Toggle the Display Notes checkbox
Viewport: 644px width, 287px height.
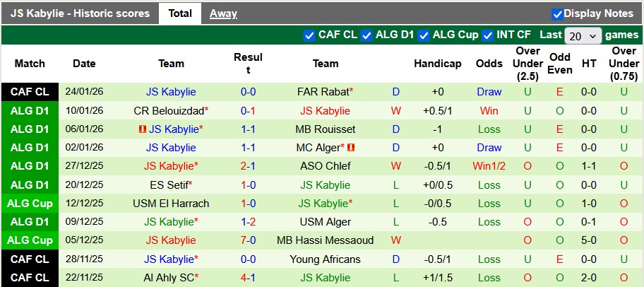[557, 13]
